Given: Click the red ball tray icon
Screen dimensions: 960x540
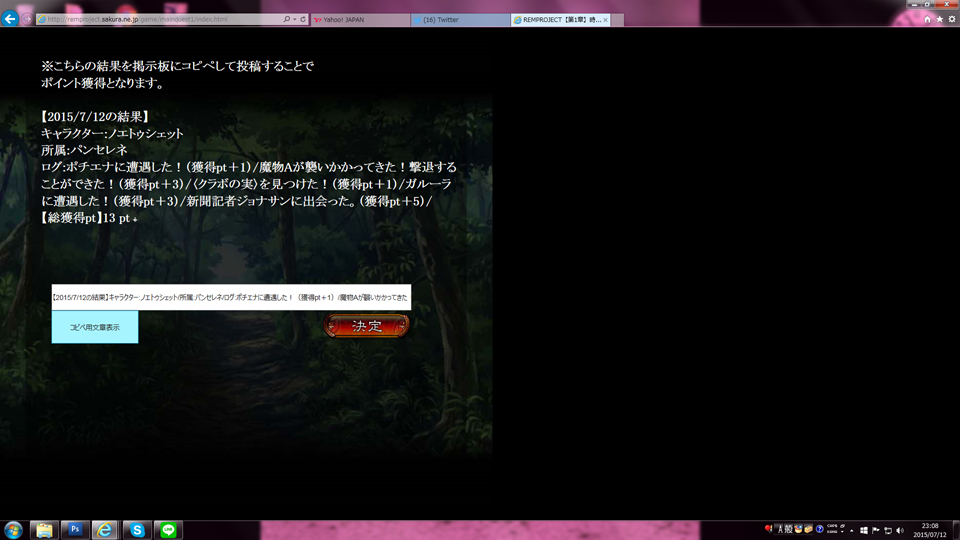Looking at the screenshot, I should [768, 529].
